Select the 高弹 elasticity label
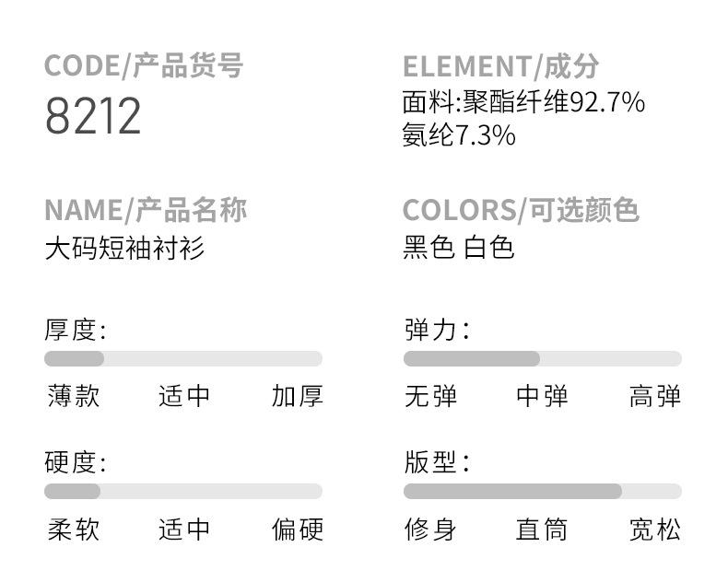Image resolution: width=728 pixels, height=582 pixels. coord(655,396)
